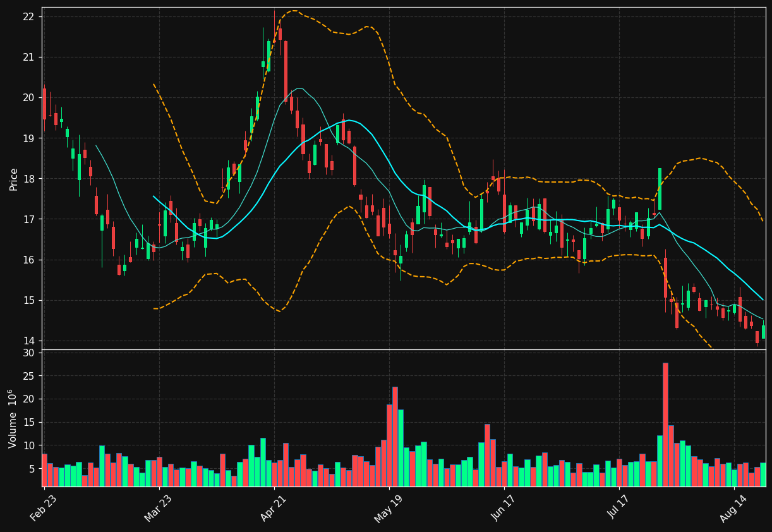772x532 pixels.
Task: Click the 14 price axis label
Action: pos(28,341)
